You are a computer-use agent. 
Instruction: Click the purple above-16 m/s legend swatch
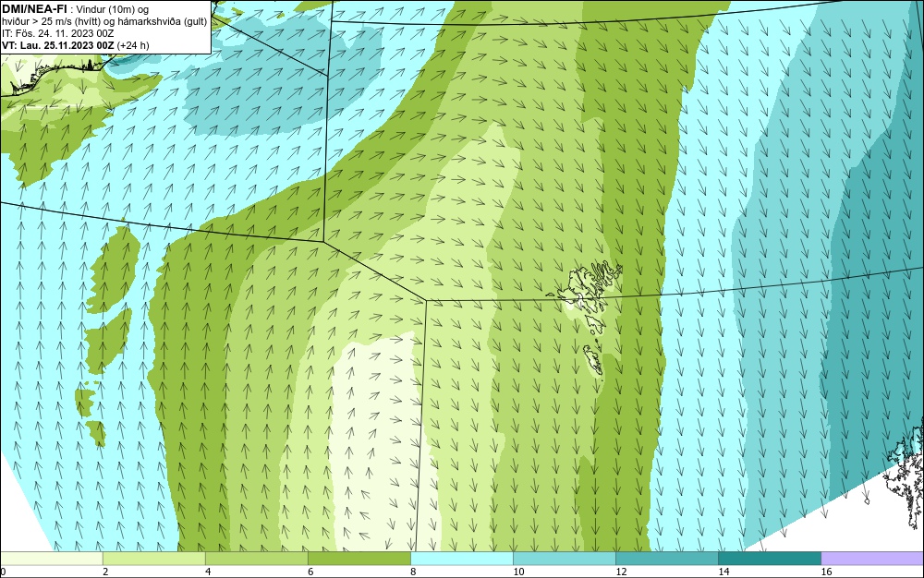pos(872,558)
